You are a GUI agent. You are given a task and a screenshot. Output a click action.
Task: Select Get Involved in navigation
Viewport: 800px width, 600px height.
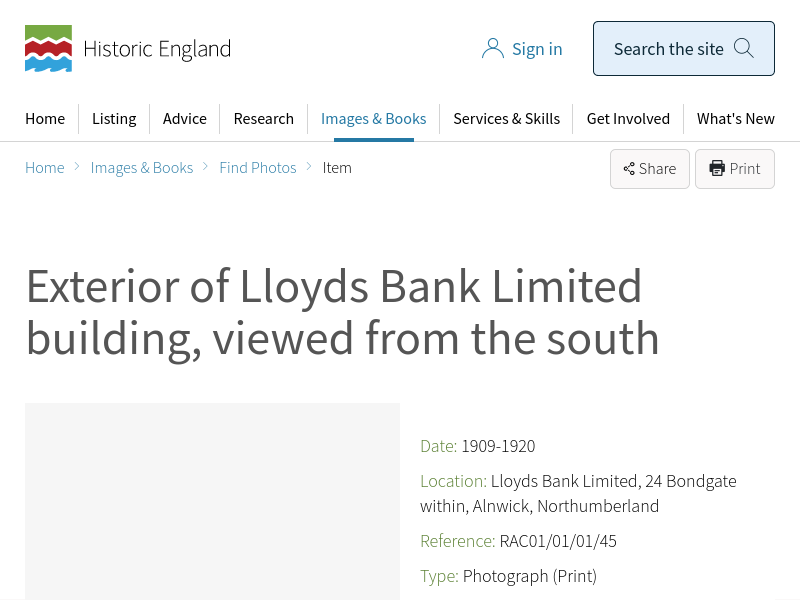click(x=628, y=119)
